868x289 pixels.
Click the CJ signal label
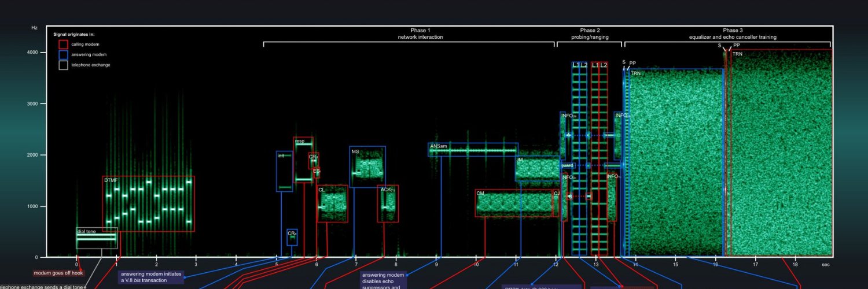pos(557,193)
